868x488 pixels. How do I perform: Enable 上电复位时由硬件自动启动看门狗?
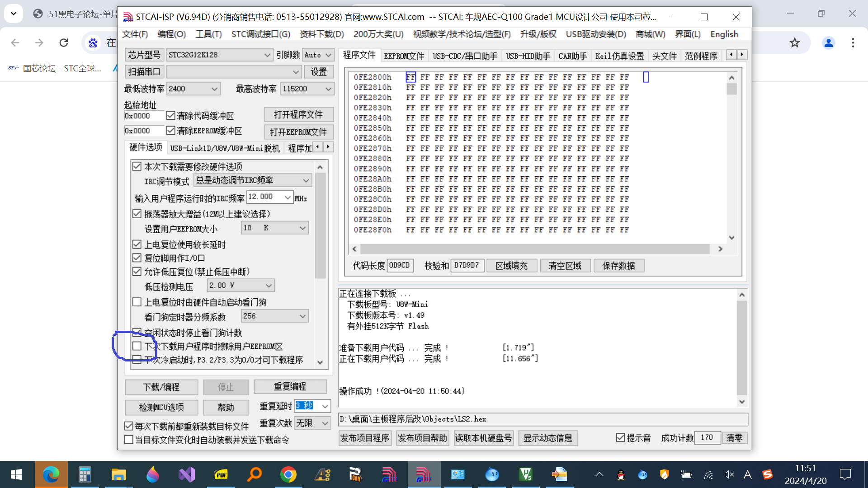(x=137, y=302)
